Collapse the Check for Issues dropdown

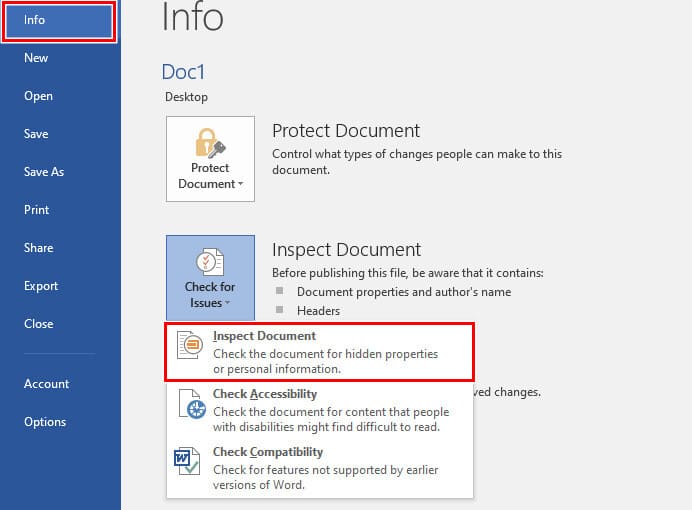click(211, 278)
